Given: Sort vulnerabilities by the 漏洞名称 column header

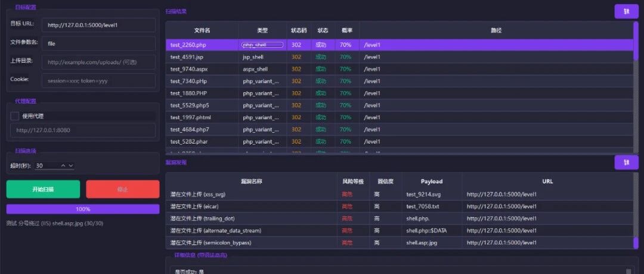Looking at the screenshot, I should [252, 181].
